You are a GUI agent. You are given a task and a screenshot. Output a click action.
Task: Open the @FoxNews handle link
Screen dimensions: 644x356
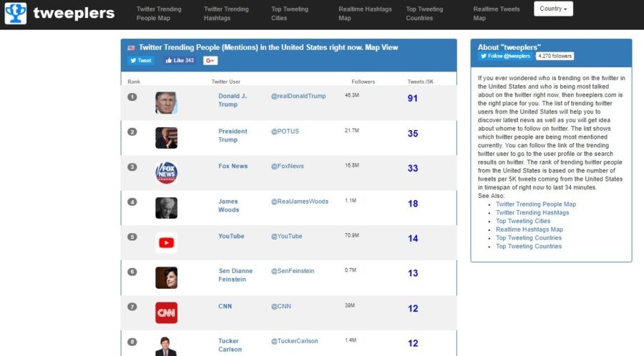287,166
